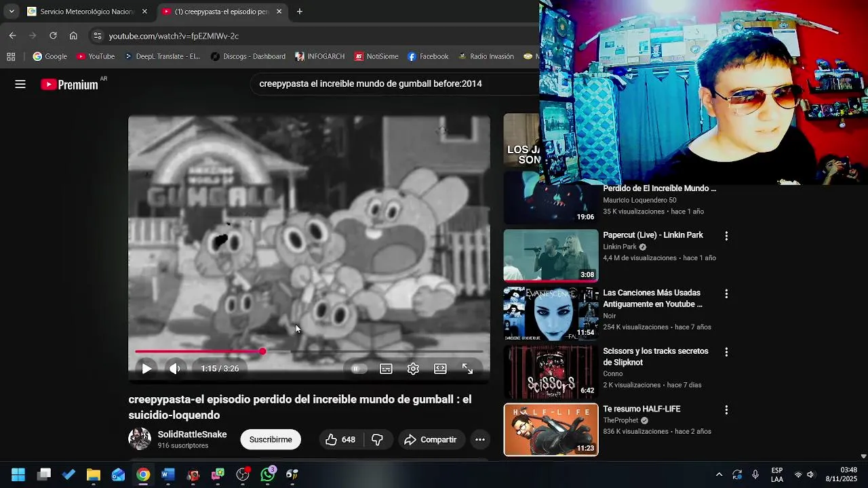Viewport: 868px width, 488px height.
Task: Click the red progress scrubber dot
Action: pos(262,352)
